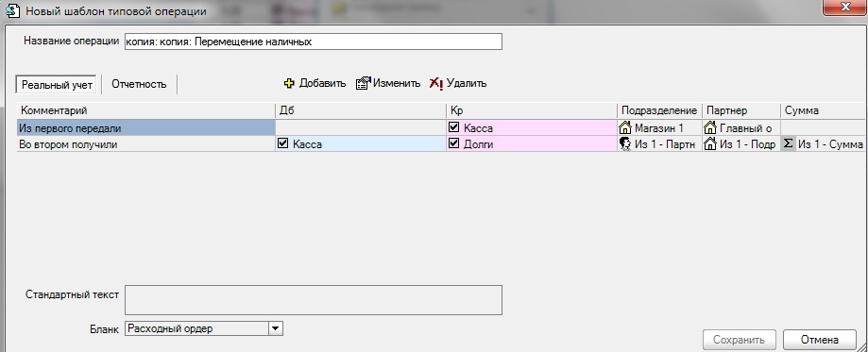Switch to the Отчетность tab
Screen dimensions: 868x352
coord(139,85)
